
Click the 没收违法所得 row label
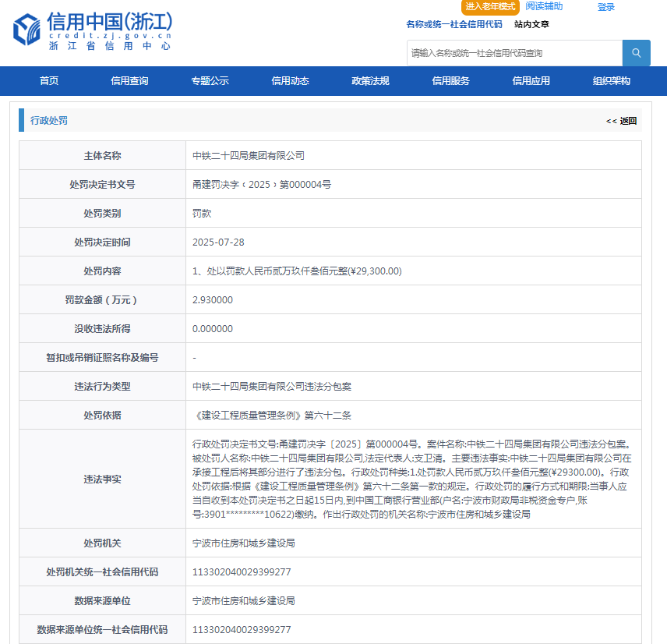point(103,329)
